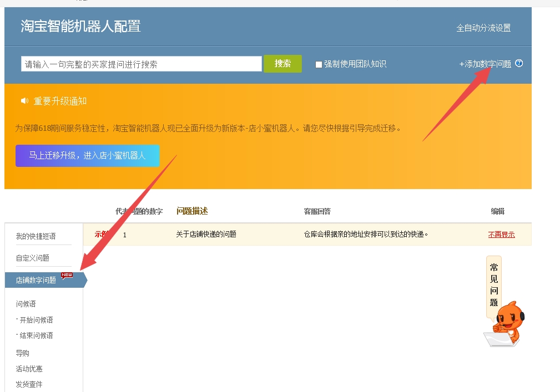This screenshot has width=560, height=392.
Task: Open 自定义问题 in the sidebar
Action: pyautogui.click(x=33, y=258)
